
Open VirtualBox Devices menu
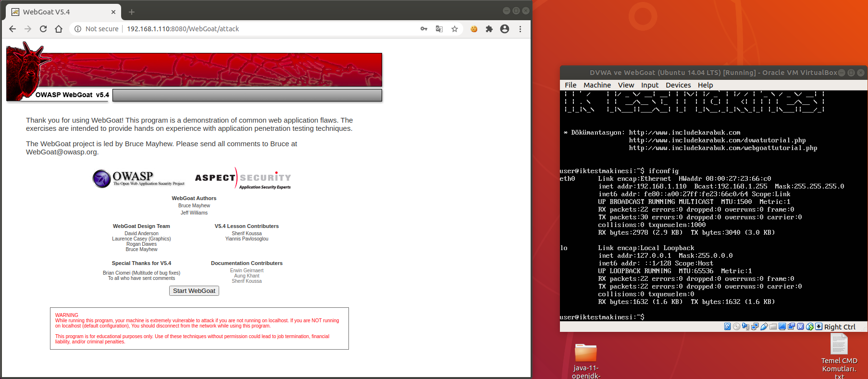click(x=678, y=85)
